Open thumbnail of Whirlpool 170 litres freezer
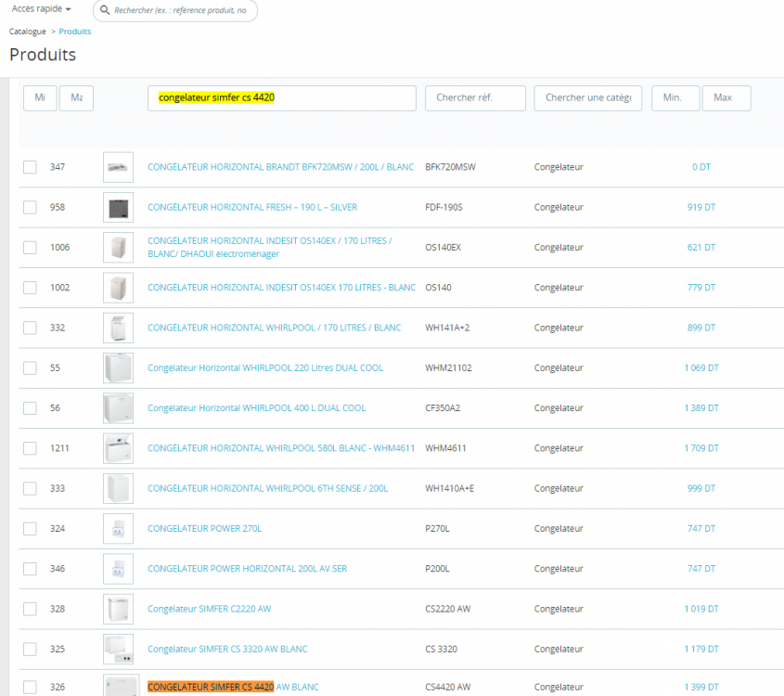Image resolution: width=784 pixels, height=696 pixels. click(118, 328)
